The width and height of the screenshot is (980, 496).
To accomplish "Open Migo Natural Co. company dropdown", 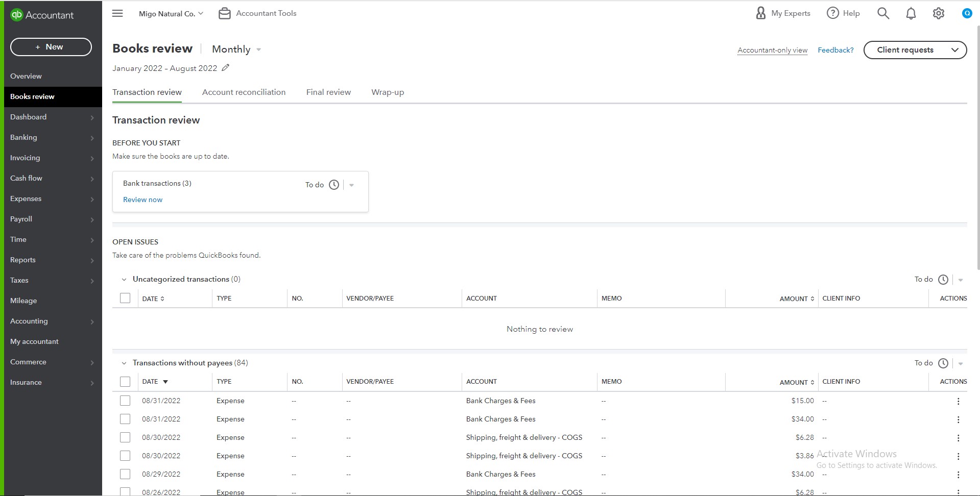I will pyautogui.click(x=171, y=14).
